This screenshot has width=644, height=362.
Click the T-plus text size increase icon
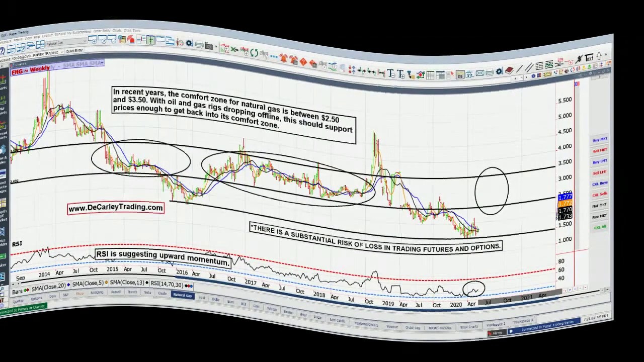point(400,73)
